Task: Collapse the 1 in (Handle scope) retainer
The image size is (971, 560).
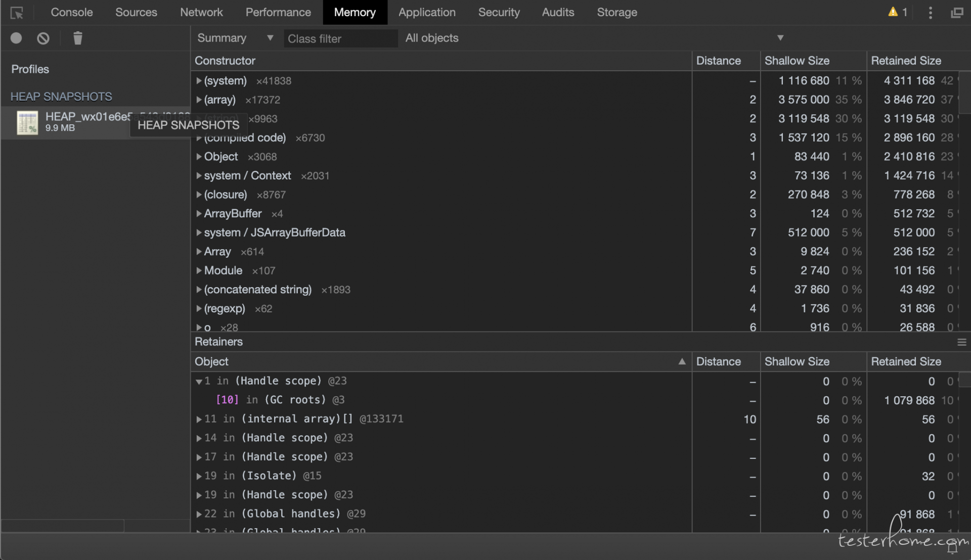Action: [199, 381]
